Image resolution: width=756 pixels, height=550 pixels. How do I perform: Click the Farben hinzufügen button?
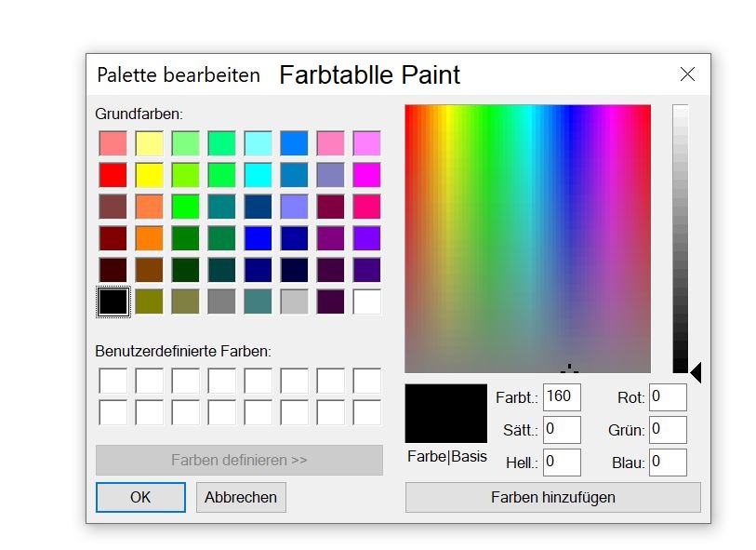pos(552,497)
